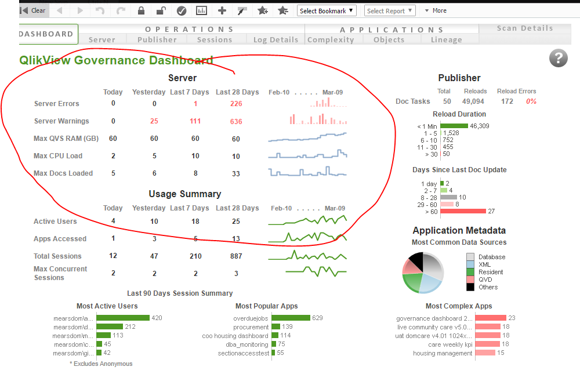Click the plus add object icon
580x392 pixels.
tap(222, 10)
